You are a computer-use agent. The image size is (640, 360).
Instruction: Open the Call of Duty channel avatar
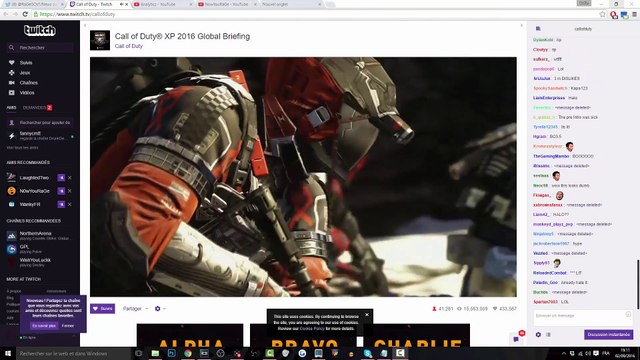pyautogui.click(x=100, y=40)
